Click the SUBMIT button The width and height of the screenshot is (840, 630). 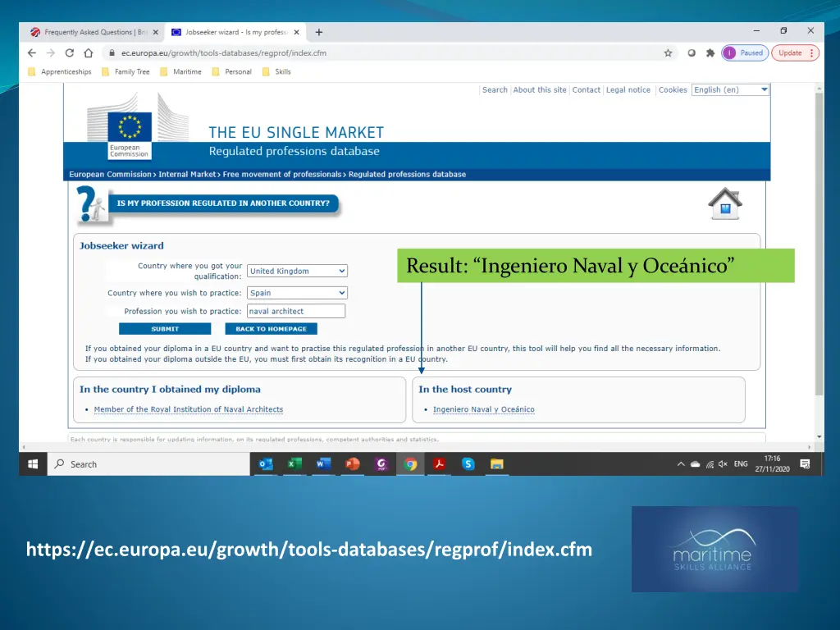[x=165, y=329]
